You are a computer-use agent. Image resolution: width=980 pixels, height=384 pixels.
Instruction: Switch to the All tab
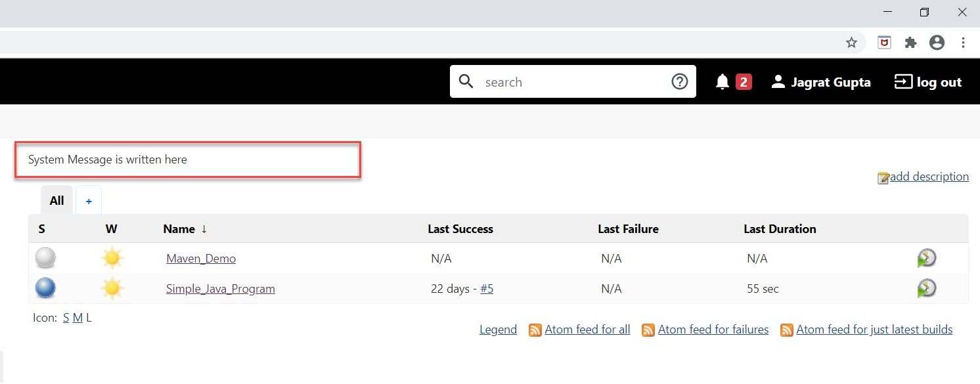56,200
